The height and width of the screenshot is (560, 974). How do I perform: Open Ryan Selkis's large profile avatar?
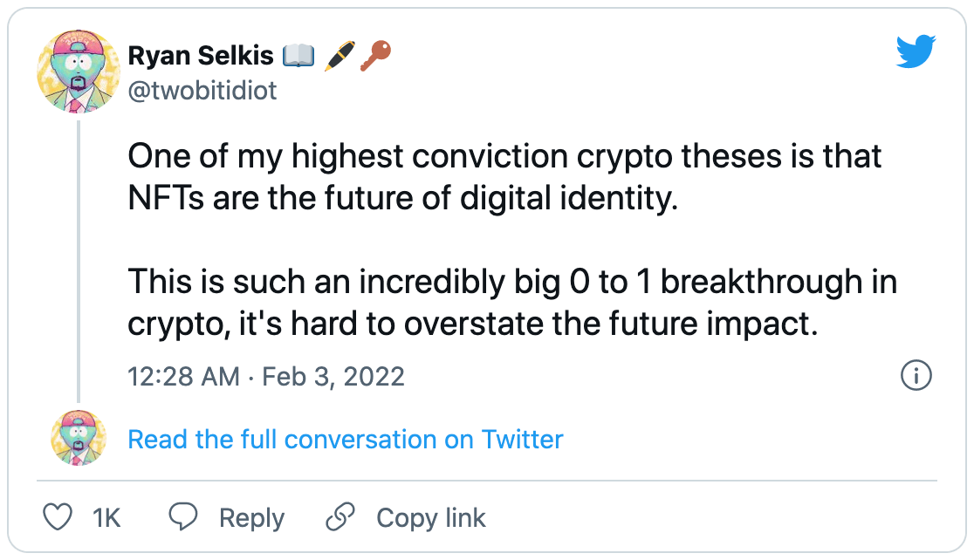[79, 72]
